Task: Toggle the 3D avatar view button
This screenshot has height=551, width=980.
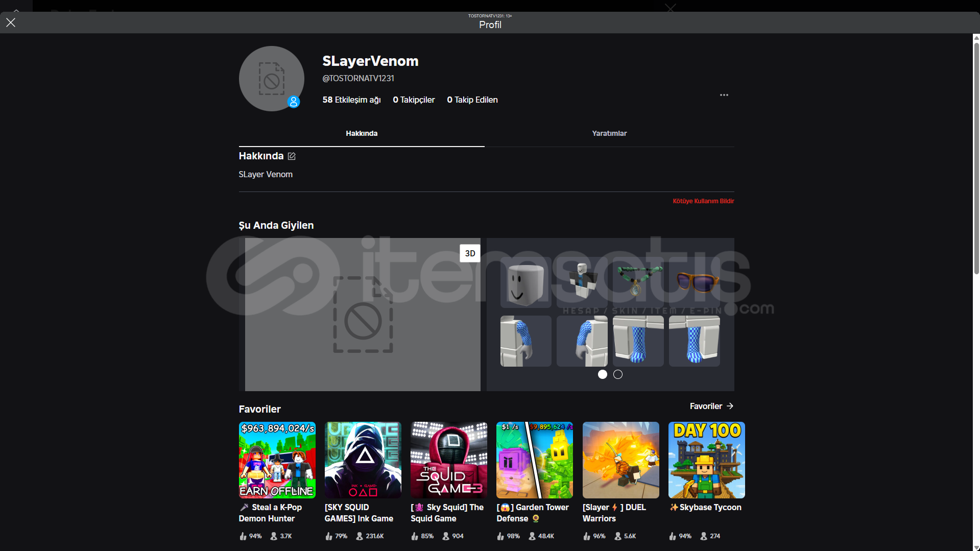Action: pyautogui.click(x=470, y=253)
